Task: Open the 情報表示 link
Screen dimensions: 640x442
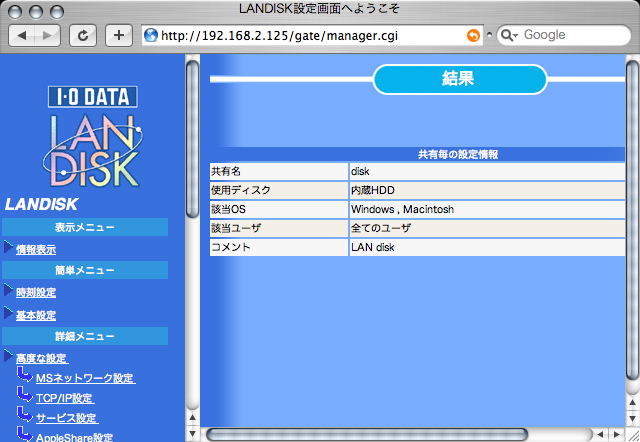Action: (x=36, y=249)
